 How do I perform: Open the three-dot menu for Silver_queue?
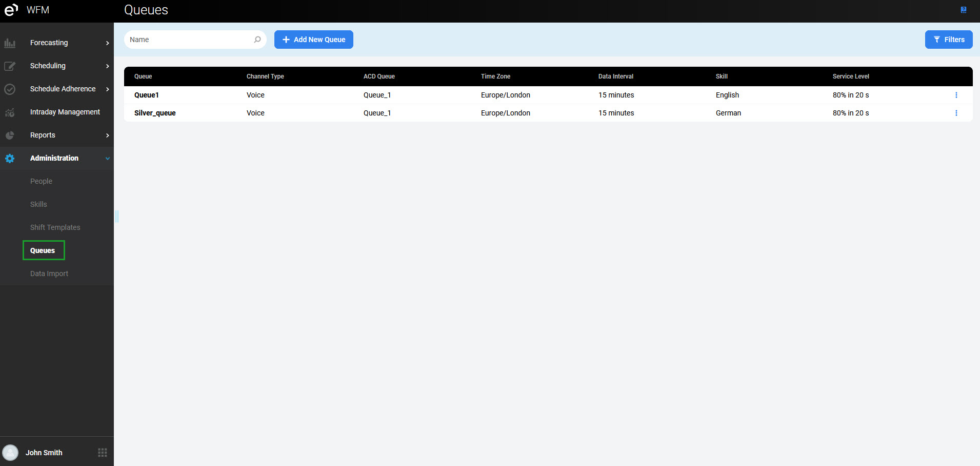(956, 113)
